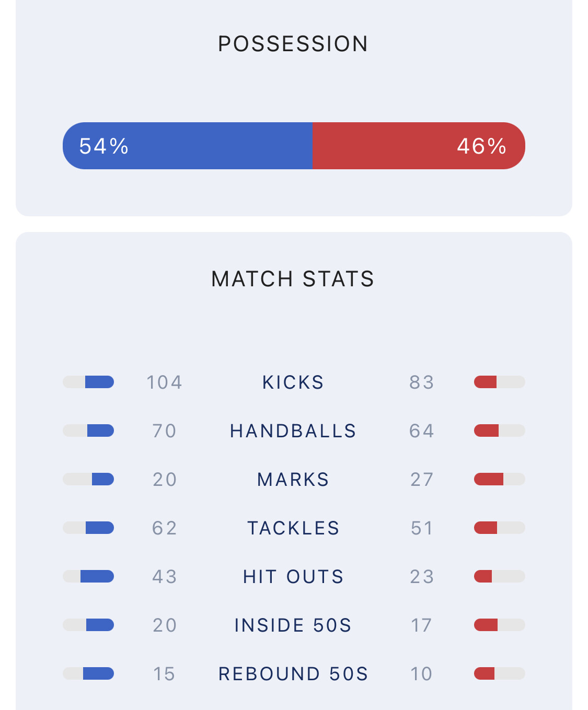588x710 pixels.
Task: Click the KICKS stat label
Action: click(293, 382)
